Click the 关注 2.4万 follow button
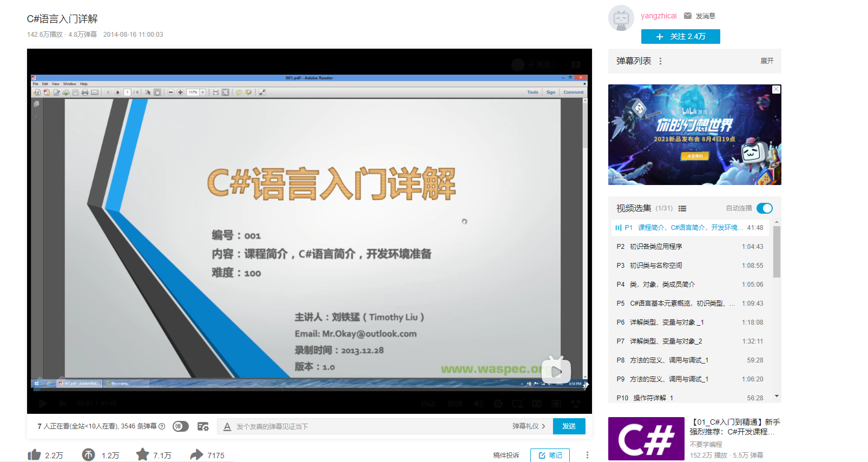The width and height of the screenshot is (868, 462). [680, 36]
